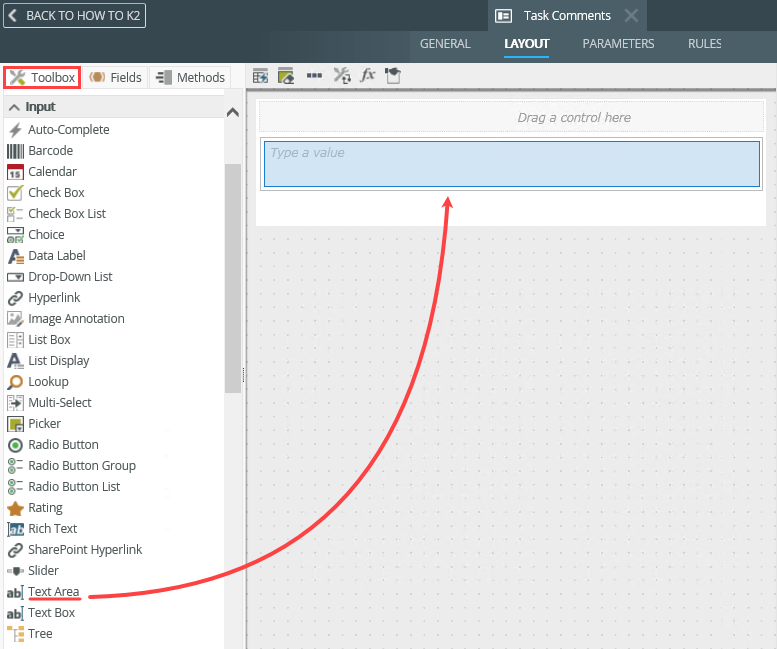
Task: Select the Rich Text icon
Action: pos(15,529)
